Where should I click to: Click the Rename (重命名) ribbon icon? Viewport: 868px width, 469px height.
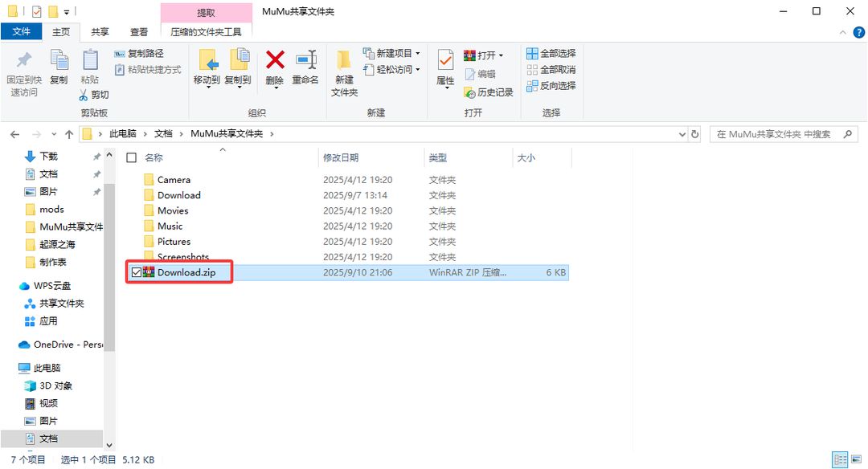pyautogui.click(x=305, y=60)
